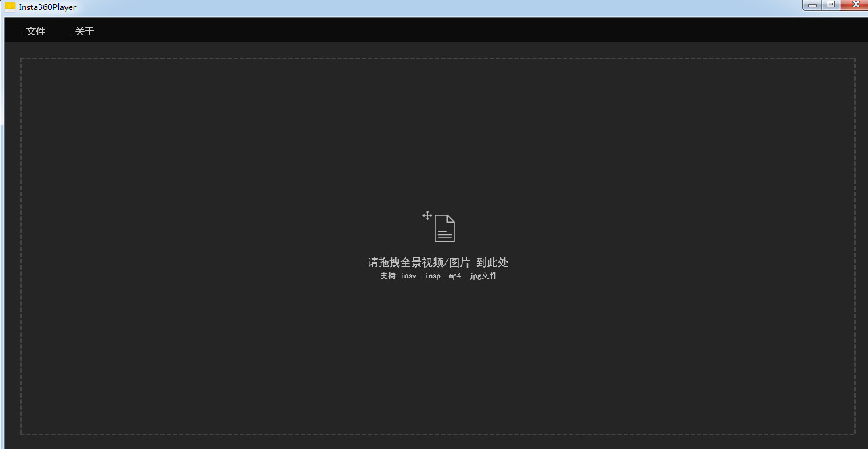The image size is (868, 449).
Task: Close the Insta360Player window
Action: point(855,5)
